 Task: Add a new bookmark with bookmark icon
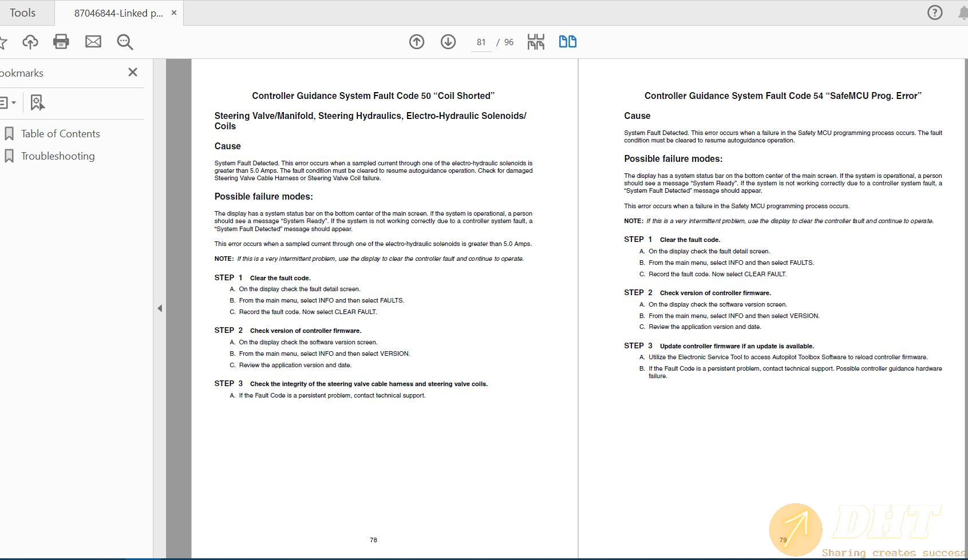pyautogui.click(x=37, y=103)
